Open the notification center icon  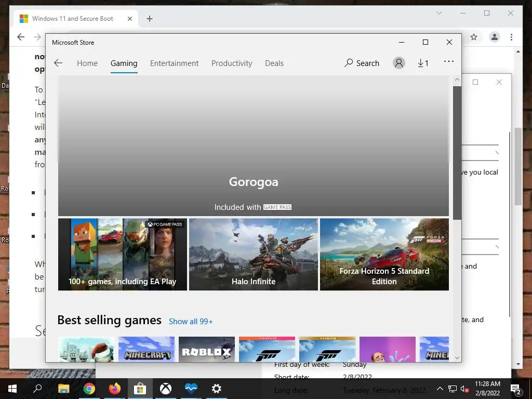point(515,389)
